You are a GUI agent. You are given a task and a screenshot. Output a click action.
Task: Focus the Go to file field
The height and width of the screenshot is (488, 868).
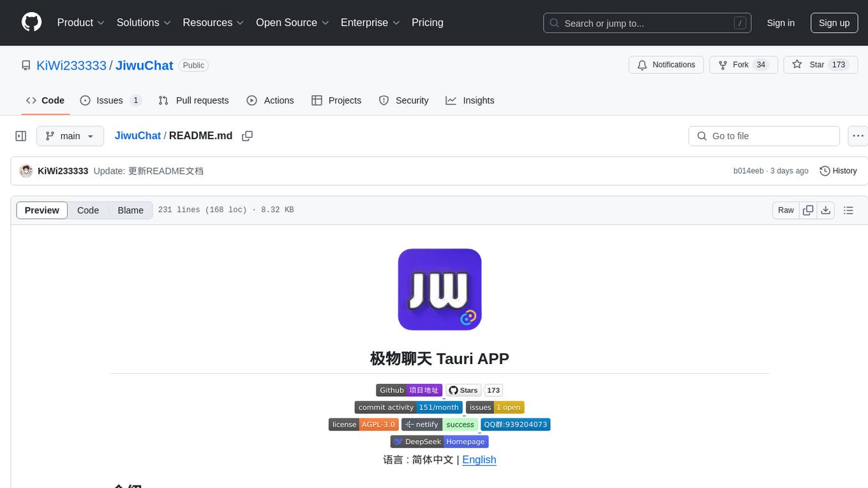[x=764, y=136]
